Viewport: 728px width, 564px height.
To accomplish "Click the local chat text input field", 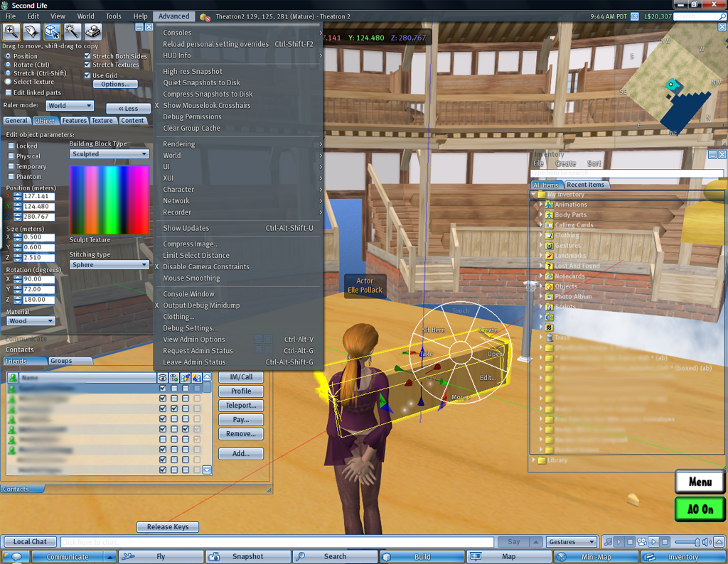I will (277, 542).
